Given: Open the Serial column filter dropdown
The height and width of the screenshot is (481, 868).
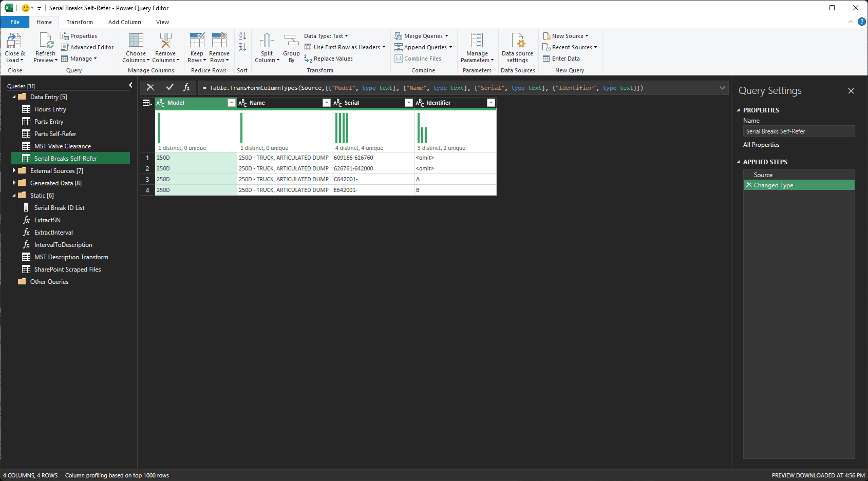Looking at the screenshot, I should (x=409, y=103).
